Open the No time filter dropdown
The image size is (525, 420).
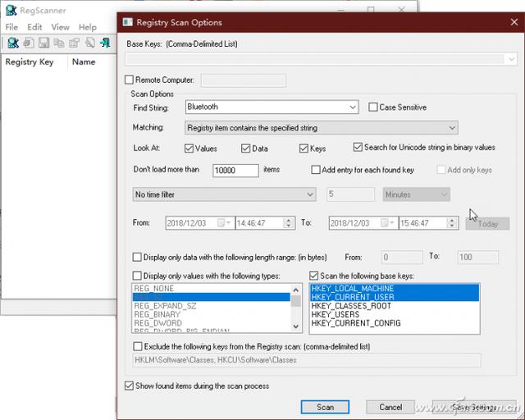[x=309, y=194]
